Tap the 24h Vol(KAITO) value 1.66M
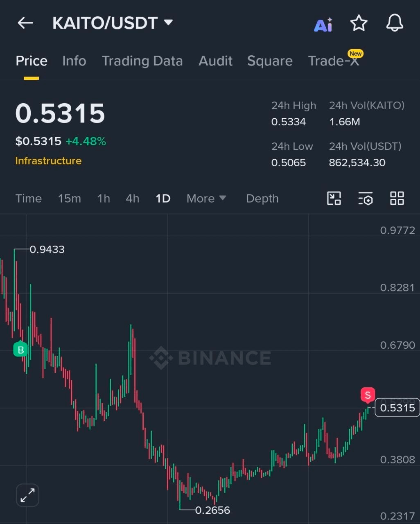 [x=345, y=122]
